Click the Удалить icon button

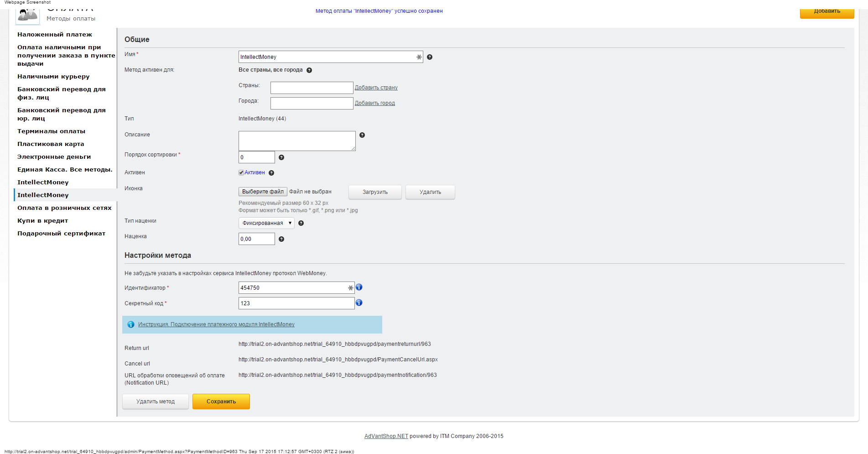[x=430, y=192]
